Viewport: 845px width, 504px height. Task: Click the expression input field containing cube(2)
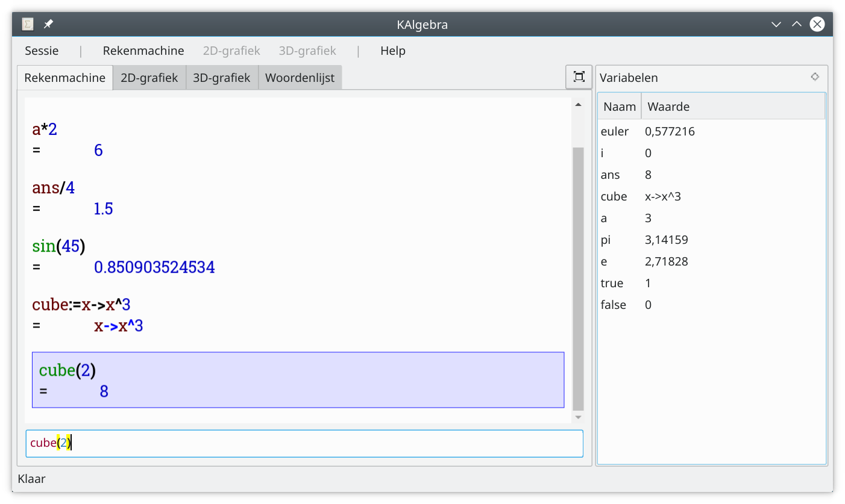304,443
